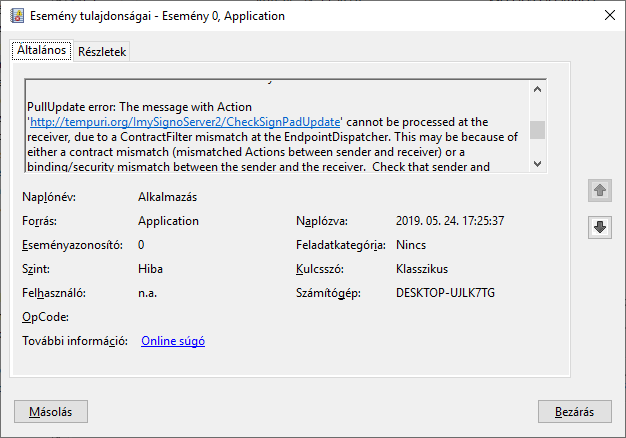The width and height of the screenshot is (626, 438).
Task: Open the Online súgó link
Action: tap(172, 341)
